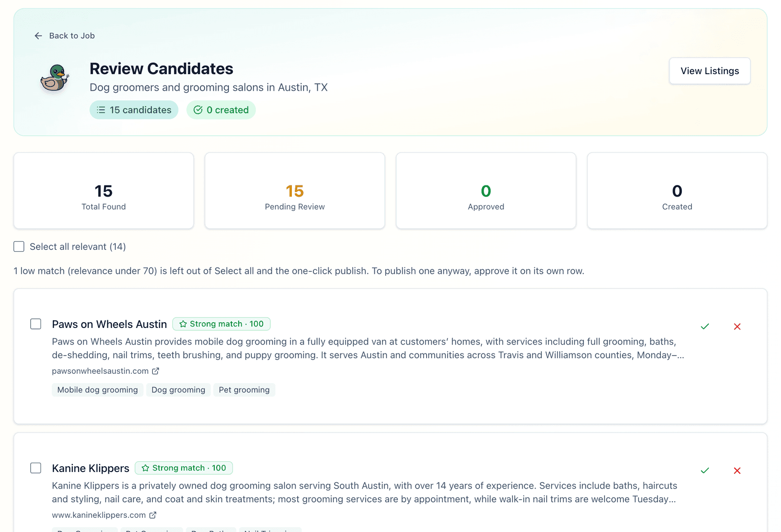Click the Kanine Klippers description paragraph
The height and width of the screenshot is (532, 781).
[x=365, y=492]
